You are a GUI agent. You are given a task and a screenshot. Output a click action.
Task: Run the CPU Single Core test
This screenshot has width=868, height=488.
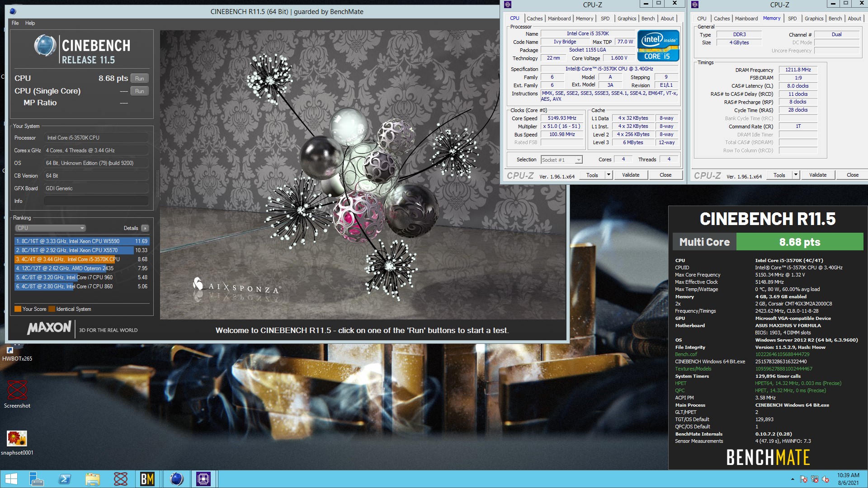coord(140,91)
